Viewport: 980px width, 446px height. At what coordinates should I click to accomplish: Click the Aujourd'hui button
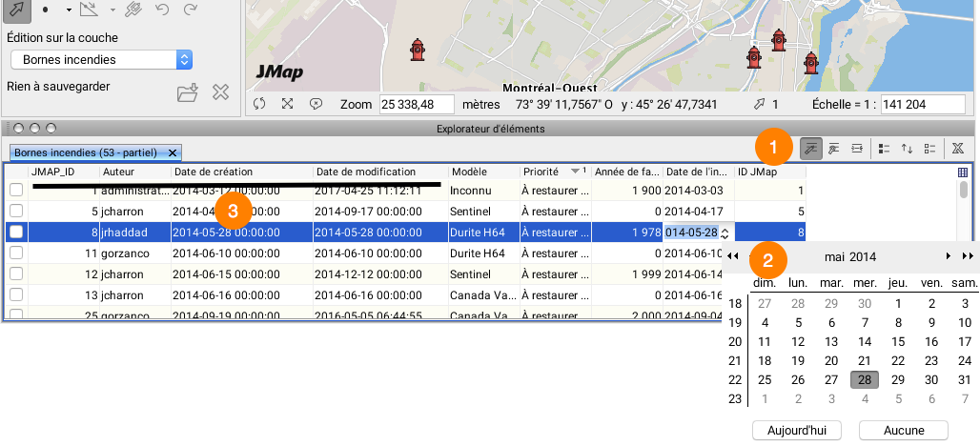click(796, 431)
